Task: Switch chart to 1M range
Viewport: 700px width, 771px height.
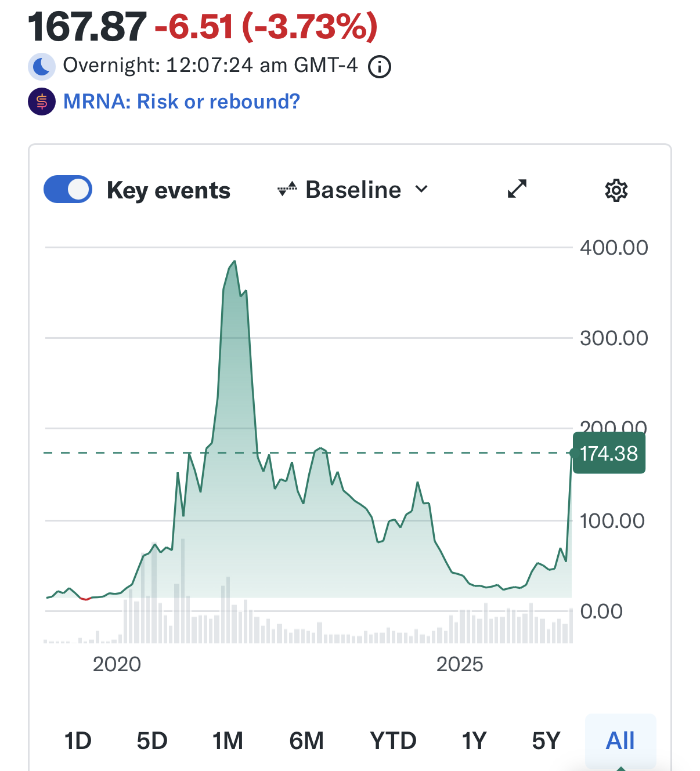Action: (x=228, y=741)
